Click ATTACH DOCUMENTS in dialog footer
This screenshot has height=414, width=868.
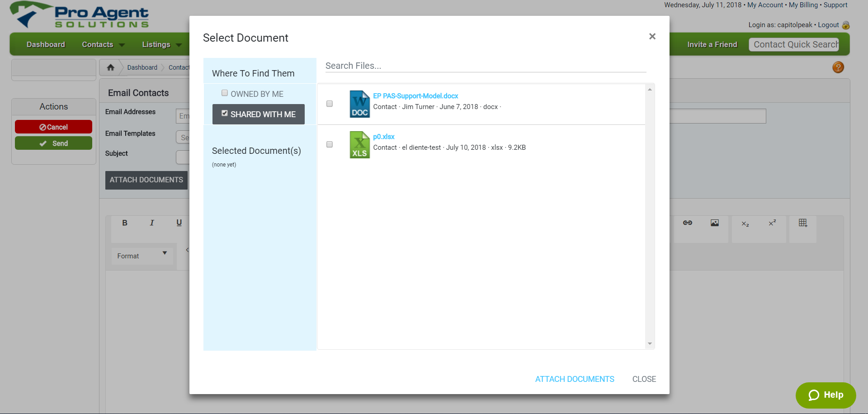coord(575,379)
